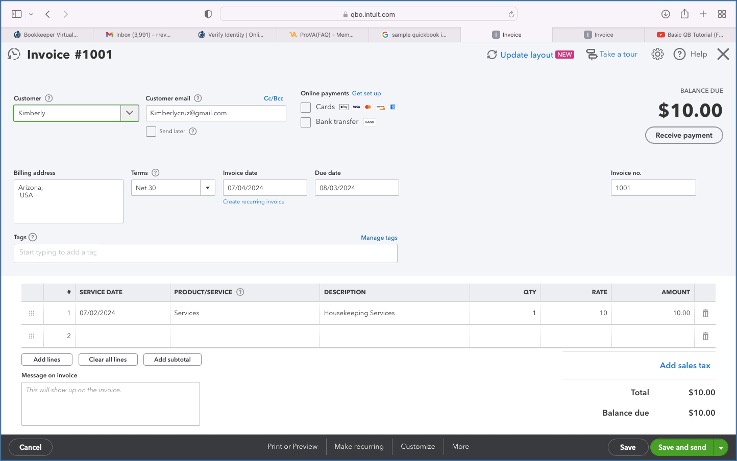The width and height of the screenshot is (737, 461).
Task: Click the Invoice no. field
Action: coord(653,188)
